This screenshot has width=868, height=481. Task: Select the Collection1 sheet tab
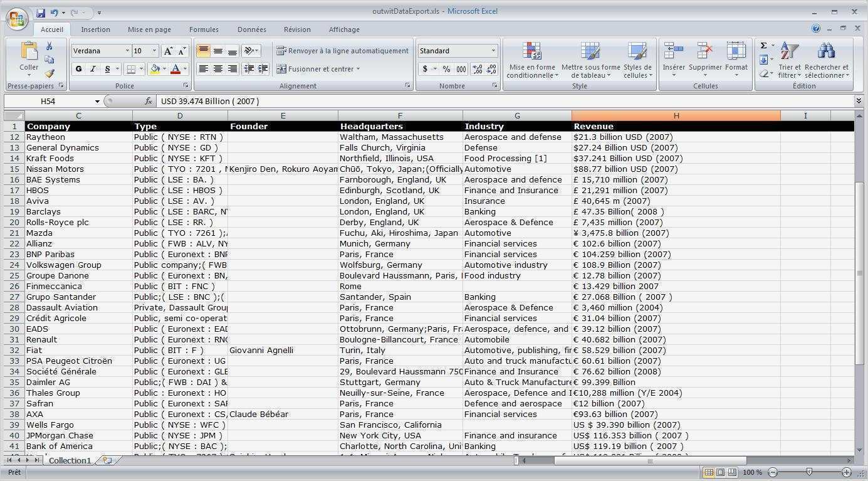(70, 460)
